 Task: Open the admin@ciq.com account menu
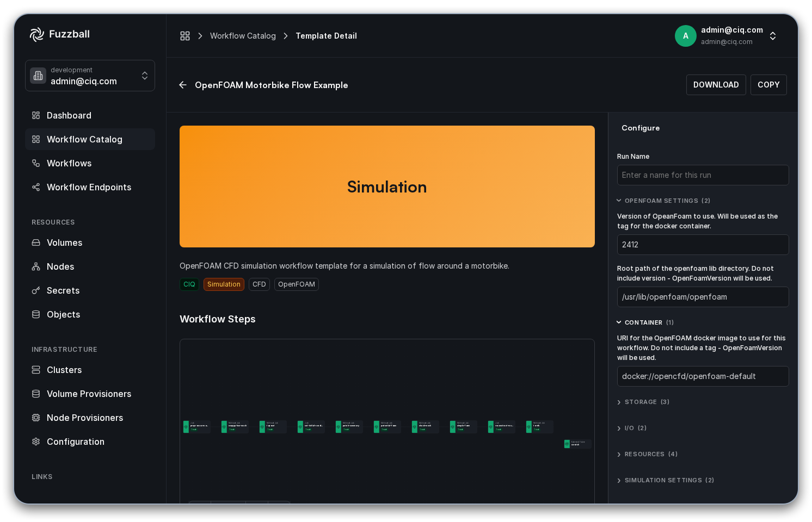(726, 36)
